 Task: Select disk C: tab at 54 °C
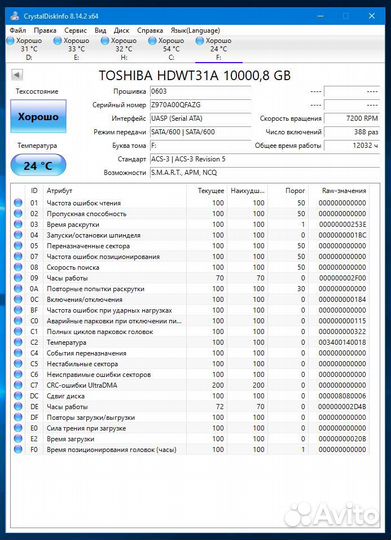tap(171, 49)
